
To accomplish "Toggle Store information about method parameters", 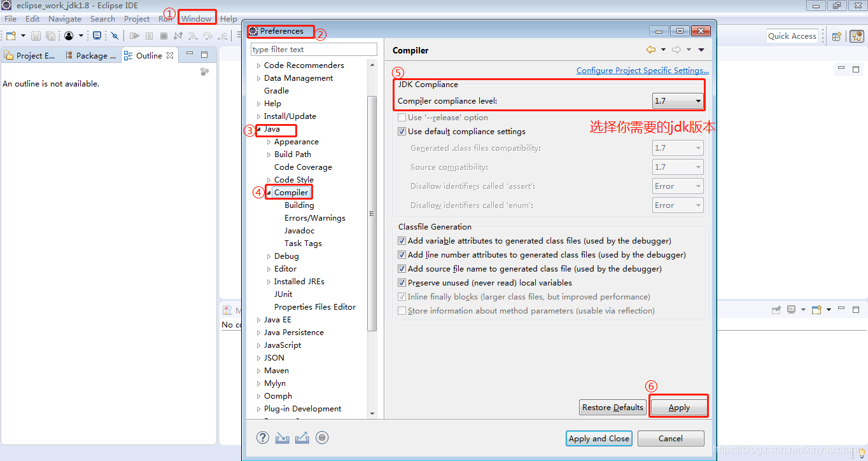I will click(402, 311).
